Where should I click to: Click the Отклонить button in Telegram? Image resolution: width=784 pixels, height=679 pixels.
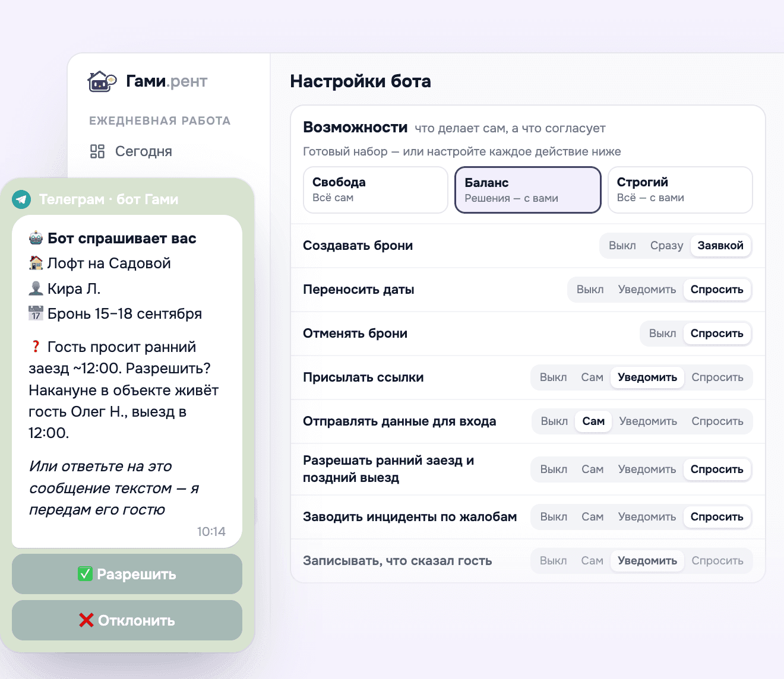pyautogui.click(x=127, y=620)
